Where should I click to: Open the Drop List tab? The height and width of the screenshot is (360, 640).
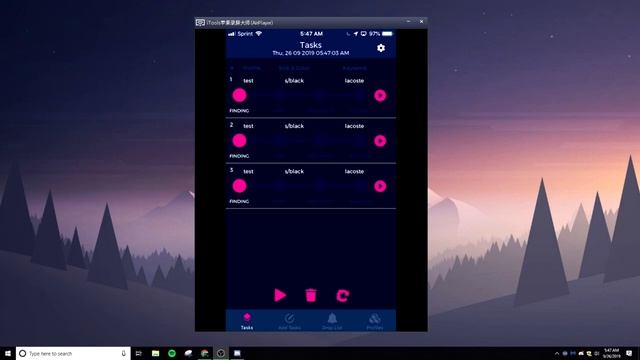(332, 321)
